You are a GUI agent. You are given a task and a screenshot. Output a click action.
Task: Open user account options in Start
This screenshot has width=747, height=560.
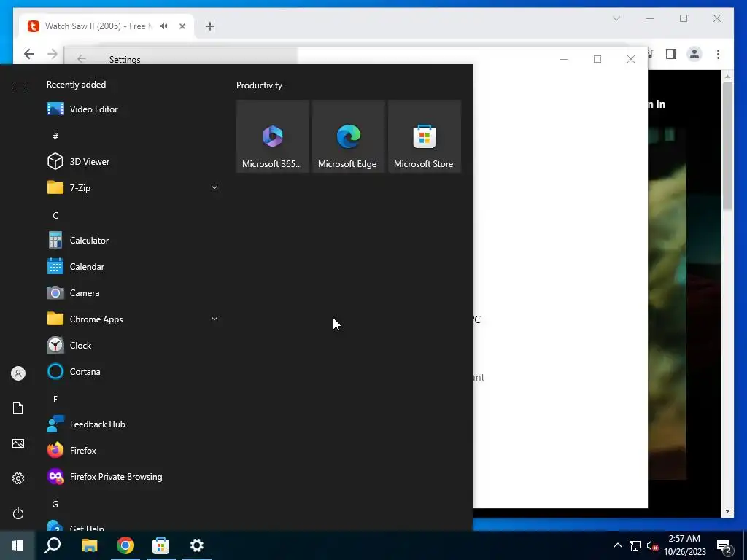(18, 373)
